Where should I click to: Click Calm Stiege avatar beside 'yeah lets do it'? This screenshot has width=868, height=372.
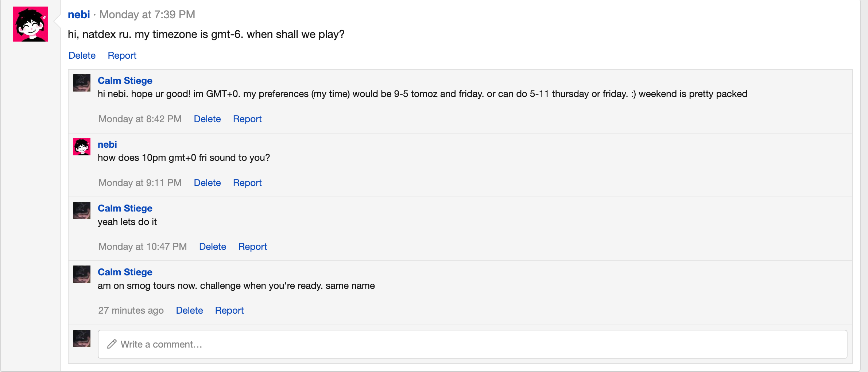click(82, 210)
